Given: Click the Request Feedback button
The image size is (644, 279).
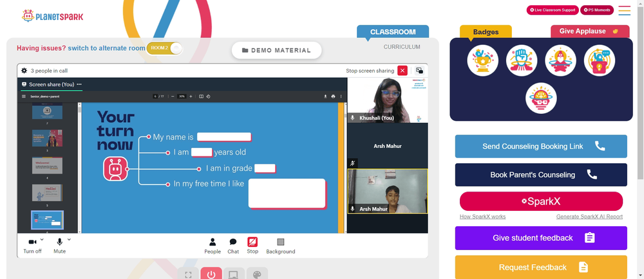Looking at the screenshot, I should click(x=541, y=267).
